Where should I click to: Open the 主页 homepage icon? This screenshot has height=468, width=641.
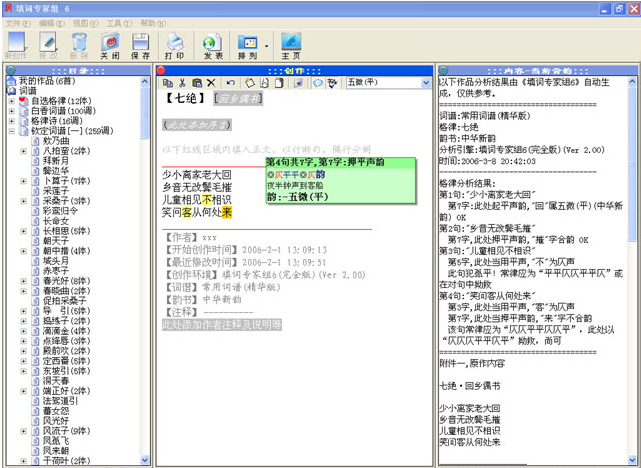(x=291, y=45)
